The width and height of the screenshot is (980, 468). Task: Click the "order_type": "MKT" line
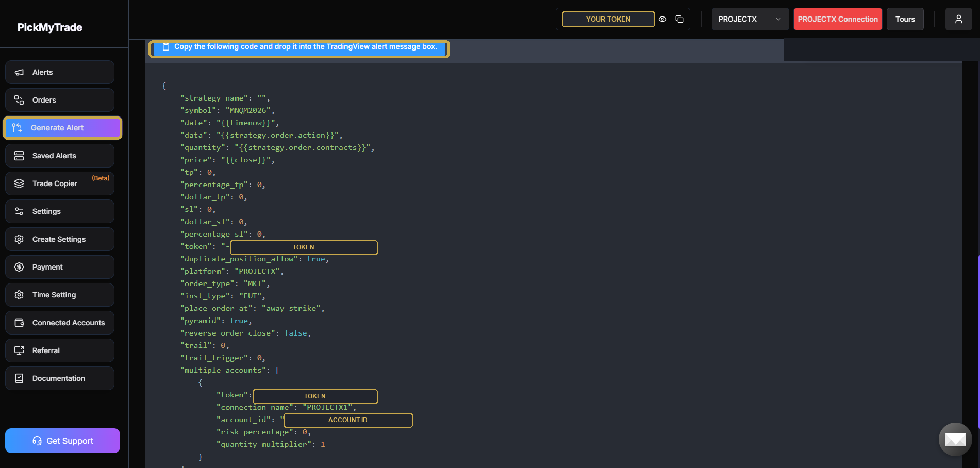225,283
